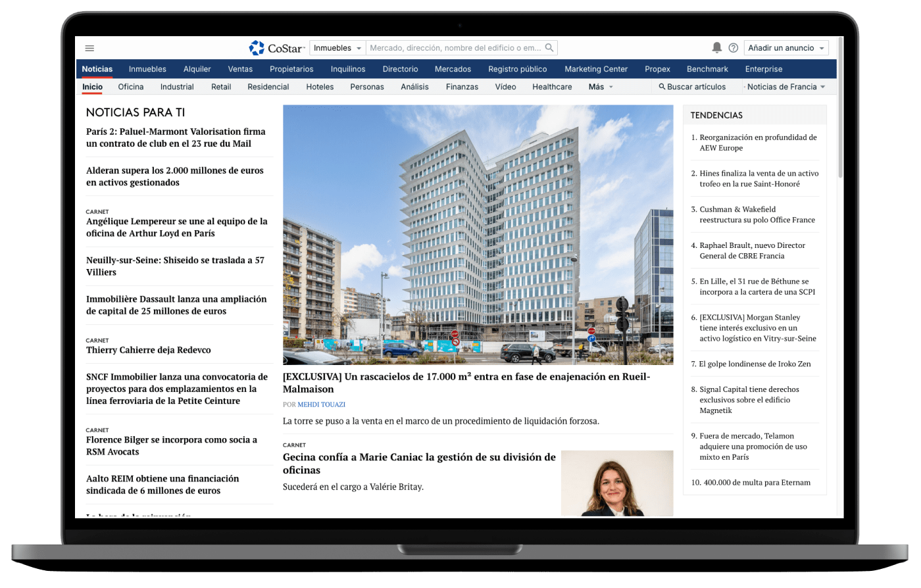Click inside the market search field

(455, 48)
